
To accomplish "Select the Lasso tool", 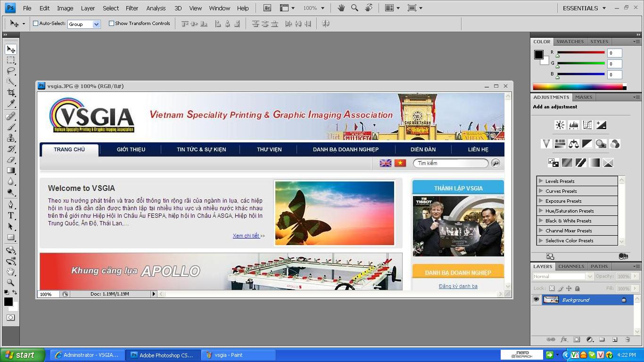I will coord(11,71).
